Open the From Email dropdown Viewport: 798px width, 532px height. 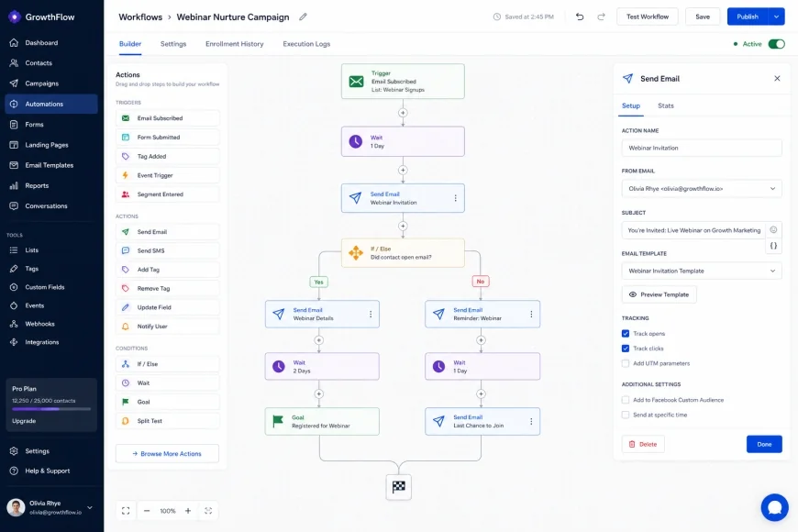pyautogui.click(x=702, y=189)
